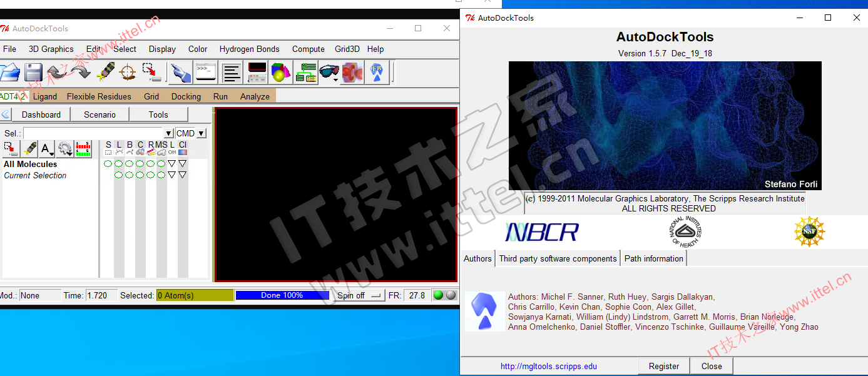The width and height of the screenshot is (868, 376).
Task: Click the Scenario button
Action: click(100, 114)
